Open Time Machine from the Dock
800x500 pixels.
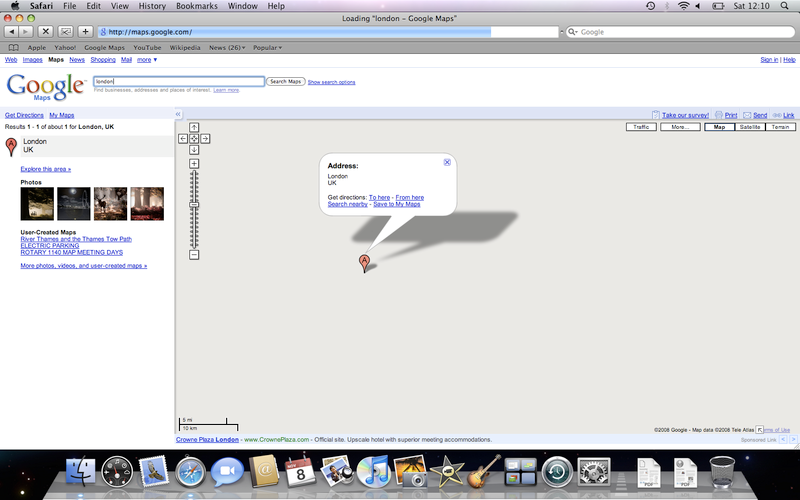point(557,472)
